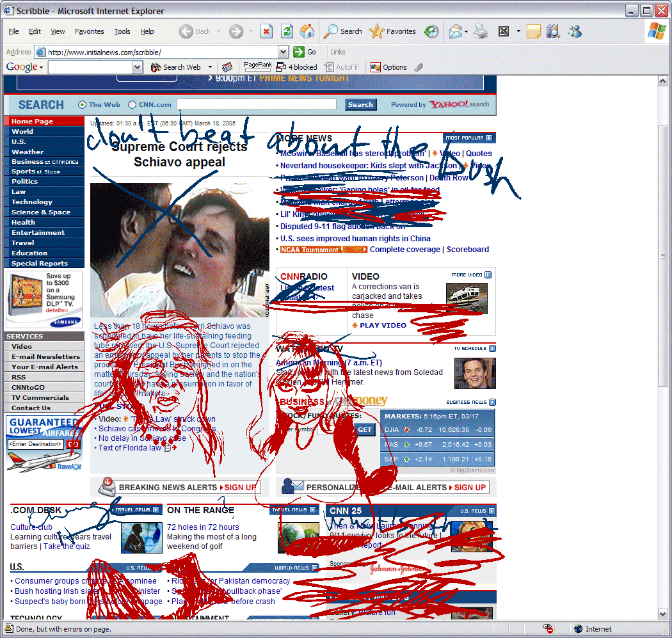Open the 'U.S. sees improved human rights' link
Screen dimensions: 672x638
[355, 238]
